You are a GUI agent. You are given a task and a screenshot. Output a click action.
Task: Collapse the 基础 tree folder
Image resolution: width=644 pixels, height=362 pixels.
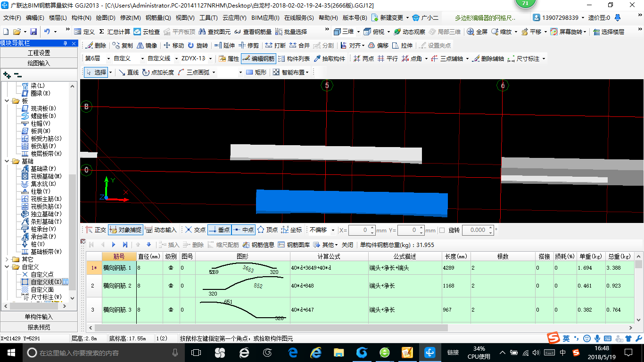tap(7, 161)
